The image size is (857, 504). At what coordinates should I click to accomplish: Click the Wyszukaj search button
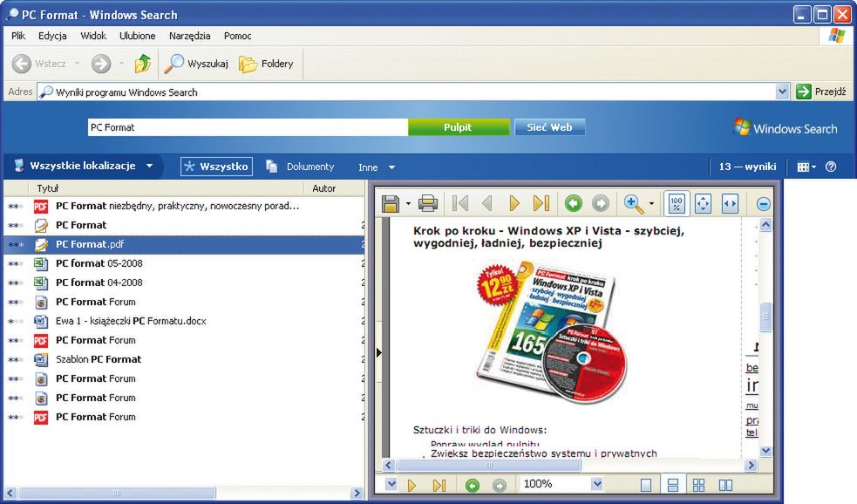click(x=195, y=64)
